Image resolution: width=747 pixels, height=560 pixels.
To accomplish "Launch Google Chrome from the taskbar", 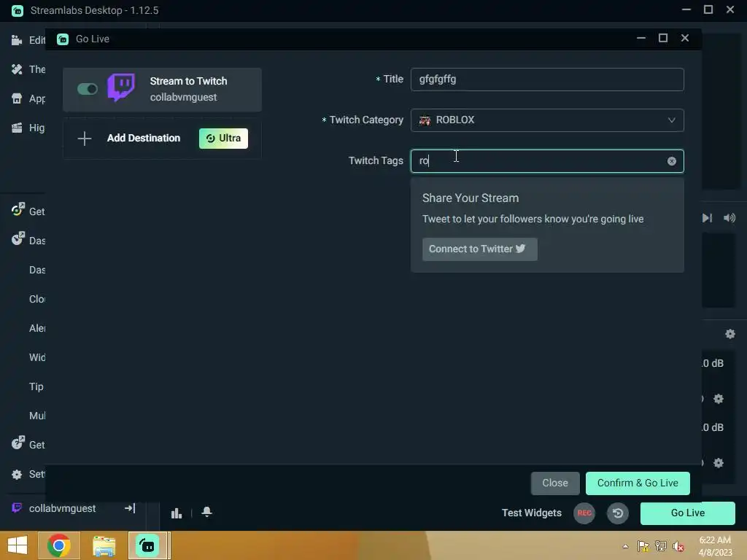I will tap(59, 545).
